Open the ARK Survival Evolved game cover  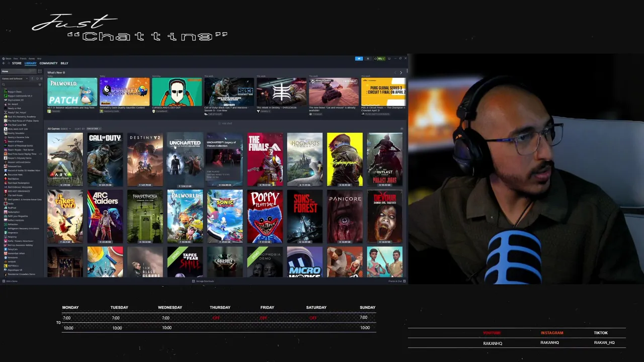pyautogui.click(x=65, y=159)
